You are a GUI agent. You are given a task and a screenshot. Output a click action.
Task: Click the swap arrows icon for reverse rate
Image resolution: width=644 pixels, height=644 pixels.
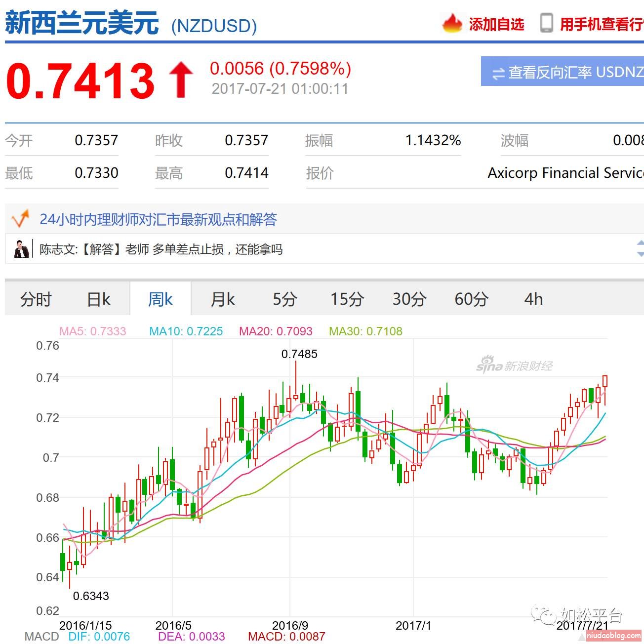coord(499,74)
